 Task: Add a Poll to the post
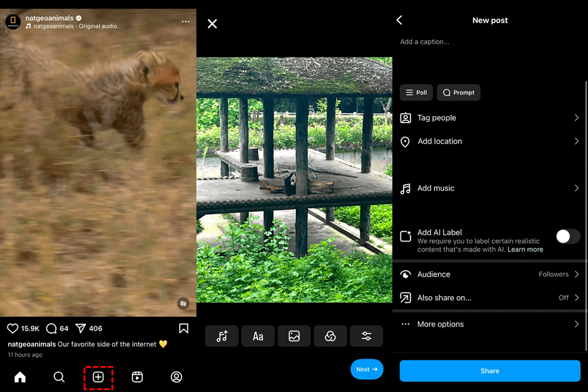(x=417, y=93)
